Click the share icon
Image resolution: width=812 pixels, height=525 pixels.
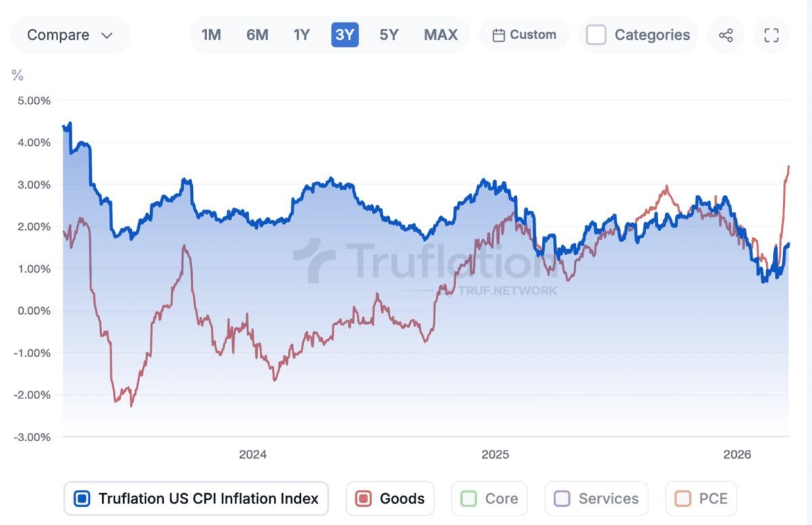coord(726,35)
